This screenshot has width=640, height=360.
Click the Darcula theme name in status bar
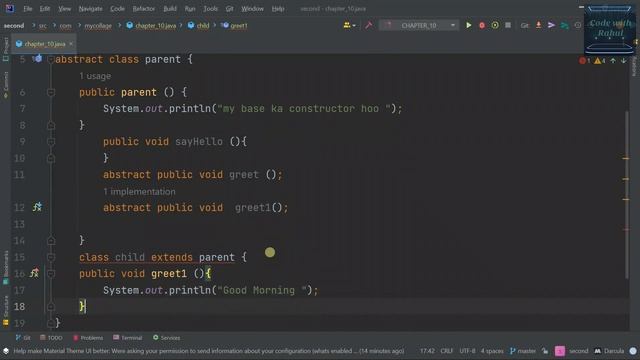613,351
